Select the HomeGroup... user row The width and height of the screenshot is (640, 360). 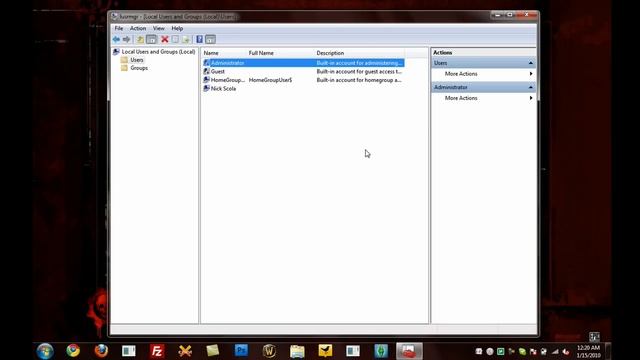pos(303,80)
